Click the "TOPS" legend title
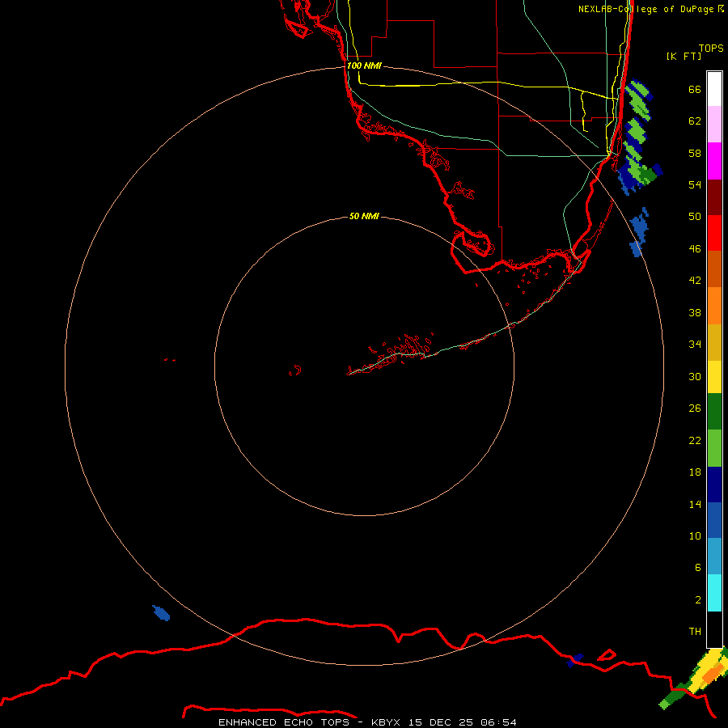The height and width of the screenshot is (728, 728). (x=711, y=48)
